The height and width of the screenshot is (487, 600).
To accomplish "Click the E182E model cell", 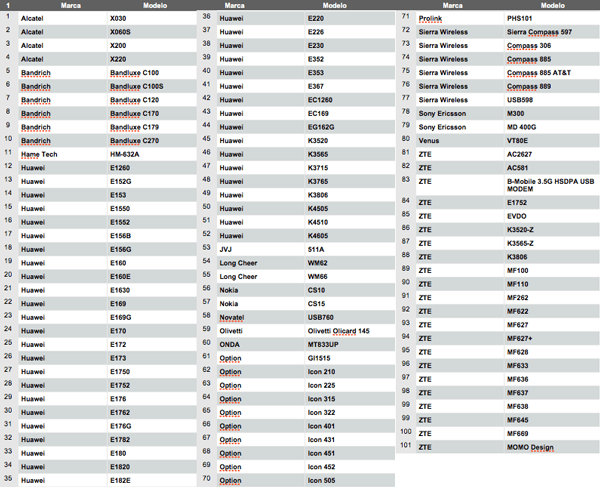I will pos(152,480).
